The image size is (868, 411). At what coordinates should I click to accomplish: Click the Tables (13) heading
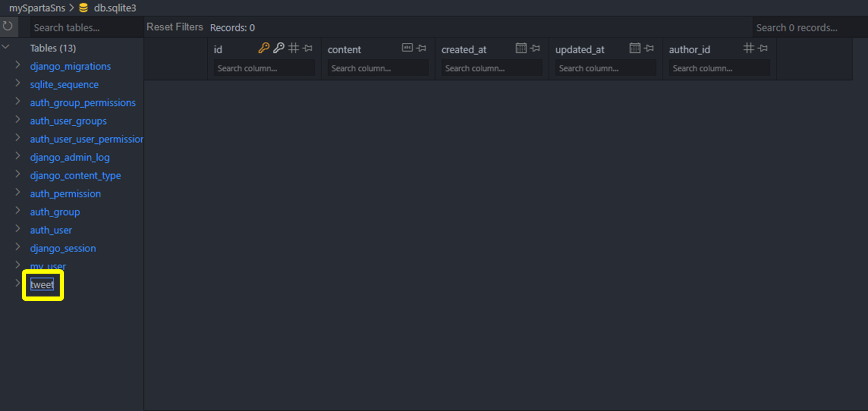pyautogui.click(x=53, y=48)
